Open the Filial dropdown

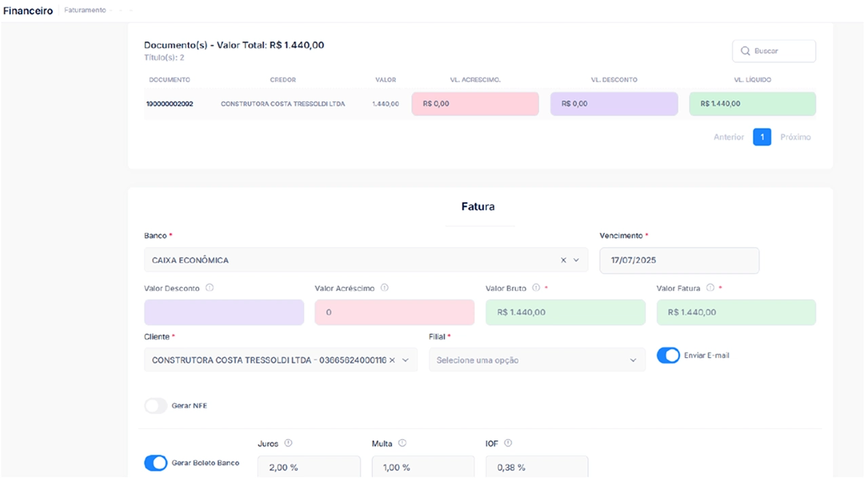[x=536, y=360]
